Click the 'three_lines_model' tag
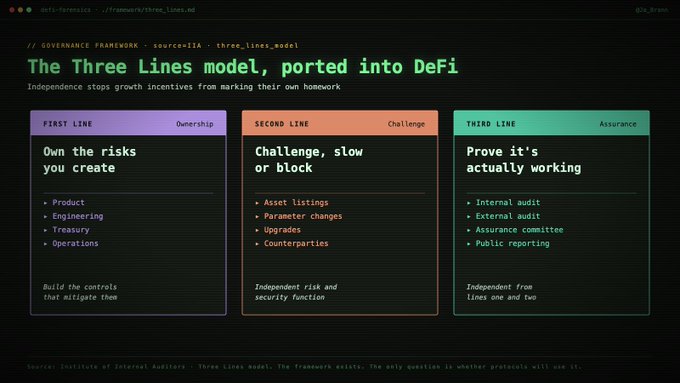This screenshot has height=383, width=680. [x=257, y=46]
